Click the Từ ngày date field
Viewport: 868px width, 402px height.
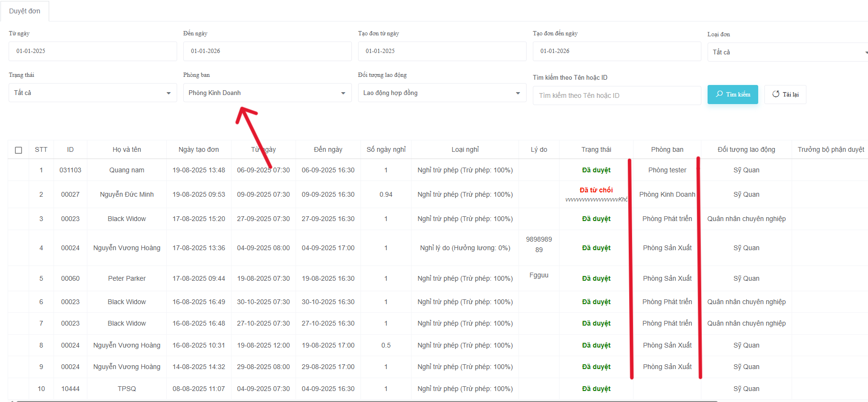(92, 51)
